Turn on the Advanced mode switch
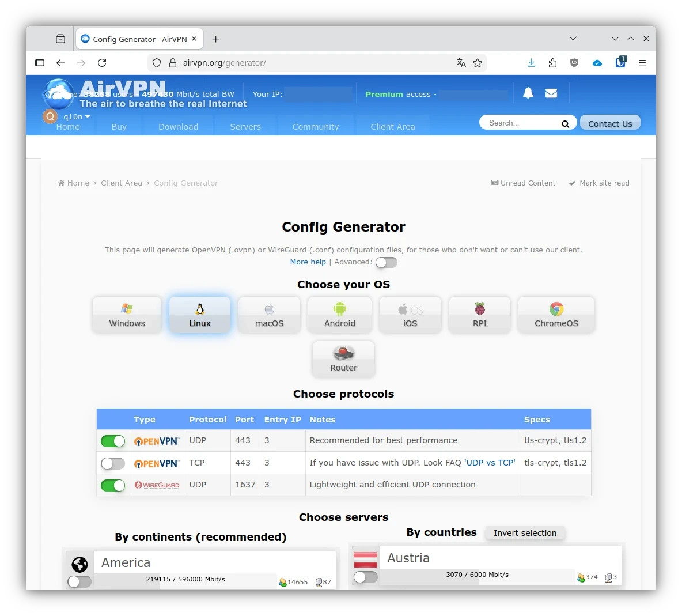The height and width of the screenshot is (616, 682). pos(386,262)
